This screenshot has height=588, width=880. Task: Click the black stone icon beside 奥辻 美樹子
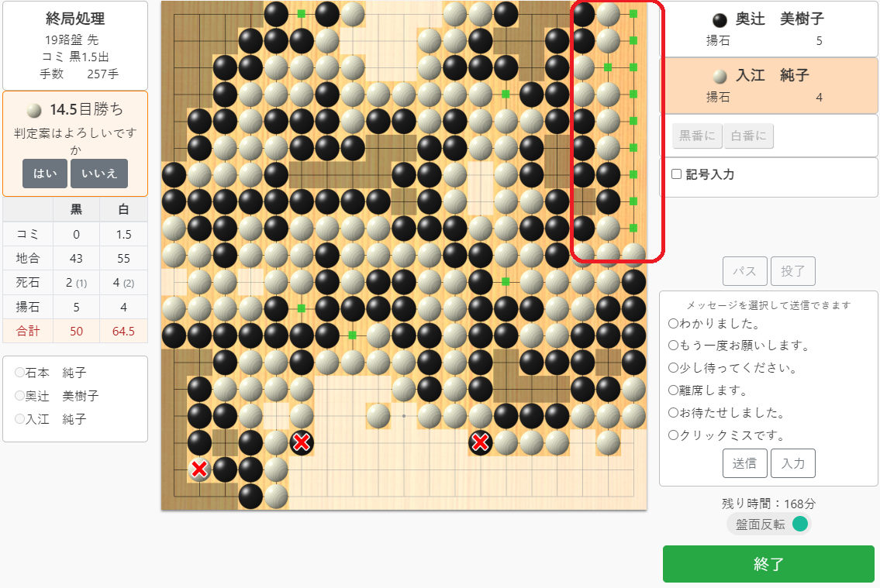click(720, 20)
